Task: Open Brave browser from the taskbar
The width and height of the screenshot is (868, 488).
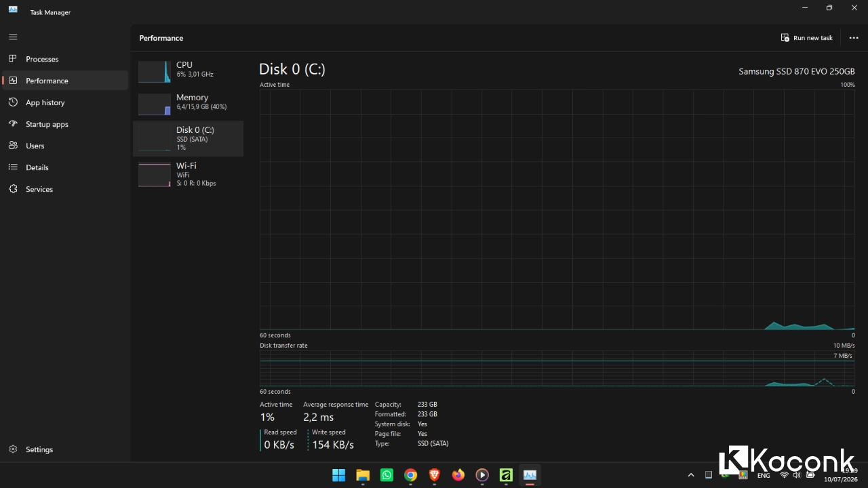Action: point(435,475)
